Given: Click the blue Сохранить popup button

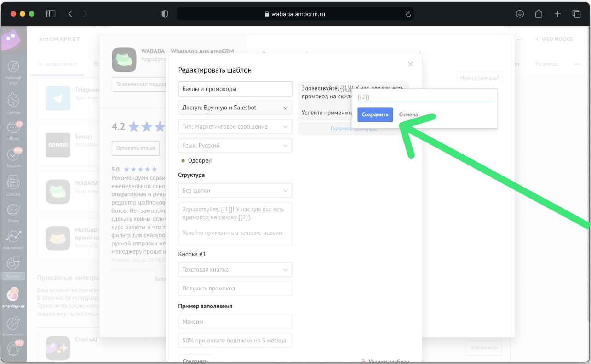Looking at the screenshot, I should click(x=375, y=114).
